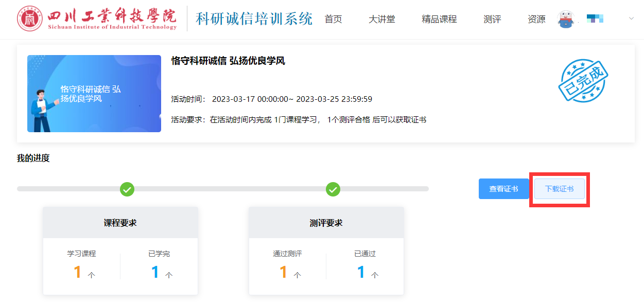Click the user avatar robot icon
The width and height of the screenshot is (644, 304).
point(565,20)
